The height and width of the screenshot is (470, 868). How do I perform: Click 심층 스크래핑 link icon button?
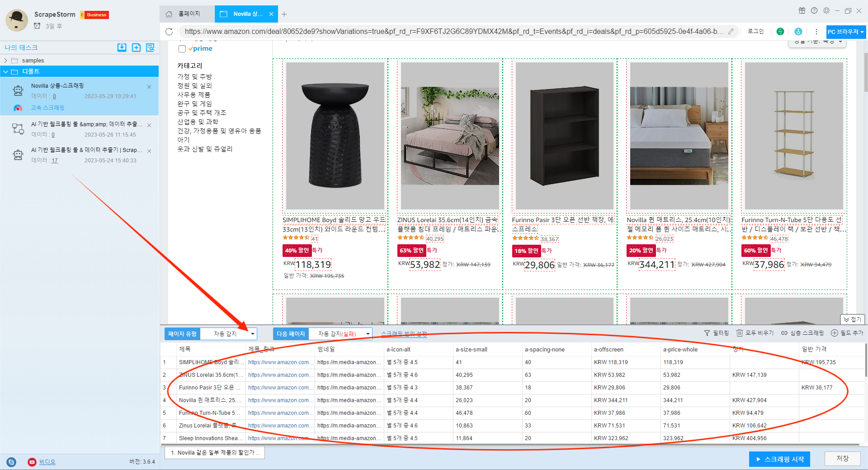pyautogui.click(x=802, y=333)
